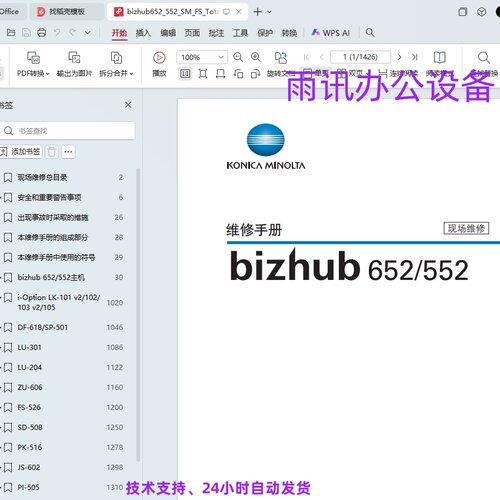Open the 拆分合并 dropdown
The image size is (500, 500).
tap(116, 64)
